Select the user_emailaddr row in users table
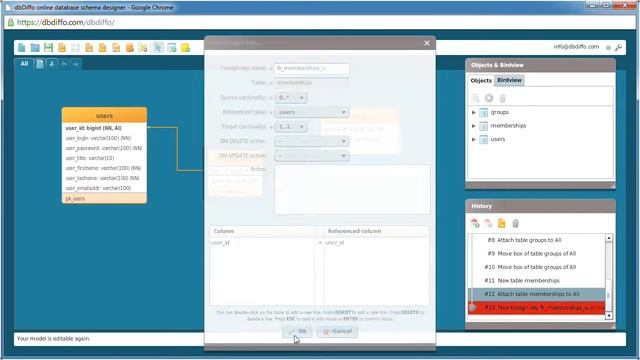 (104, 188)
